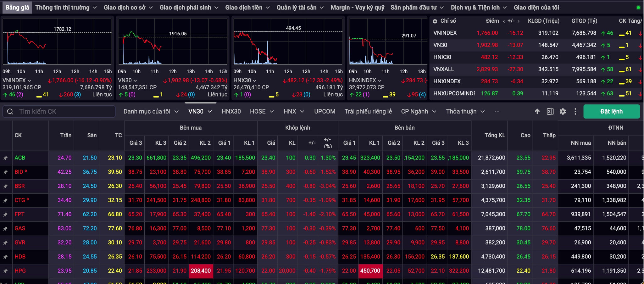Click the magnifier icon in search box
The width and height of the screenshot is (644, 284).
10,111
